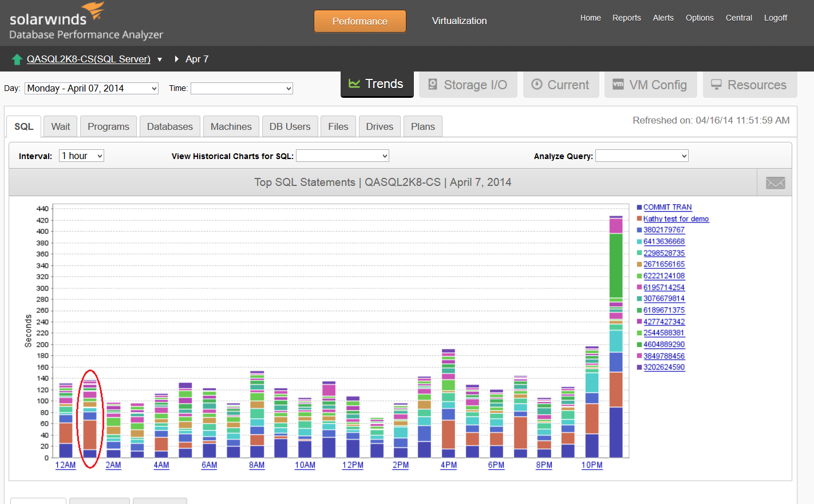The image size is (814, 504).
Task: Click the envelope email chart icon
Action: pos(776,183)
